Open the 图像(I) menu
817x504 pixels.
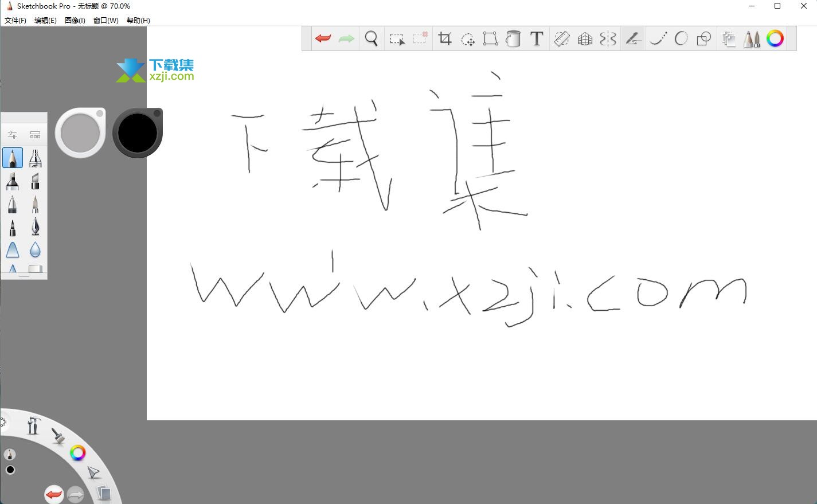coord(75,20)
